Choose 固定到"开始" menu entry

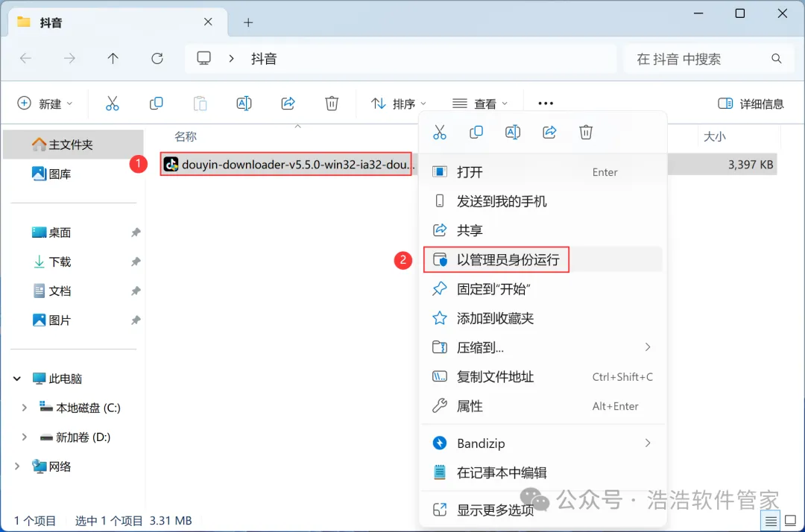click(x=543, y=289)
